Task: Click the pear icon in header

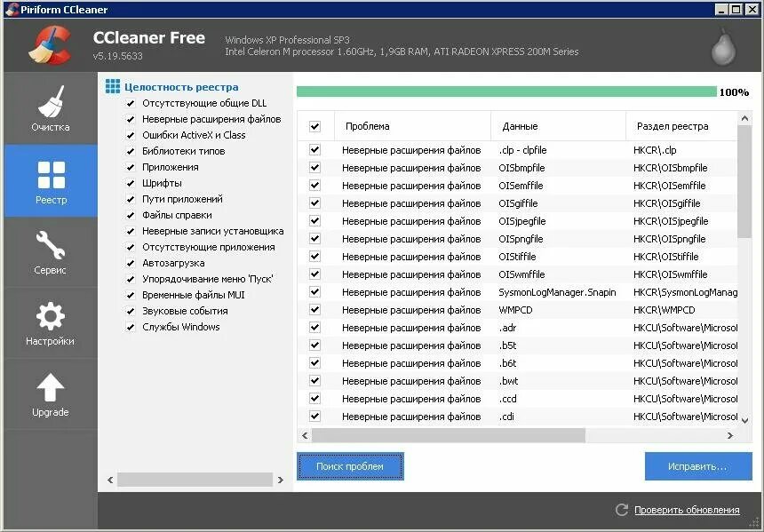Action: tap(723, 47)
